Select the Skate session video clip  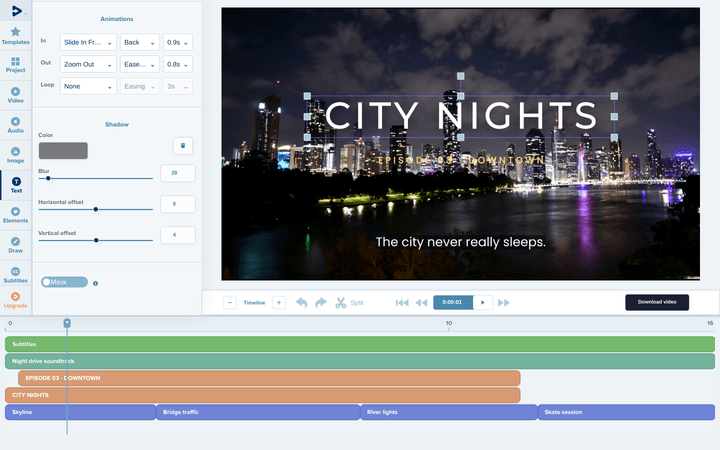(x=626, y=412)
